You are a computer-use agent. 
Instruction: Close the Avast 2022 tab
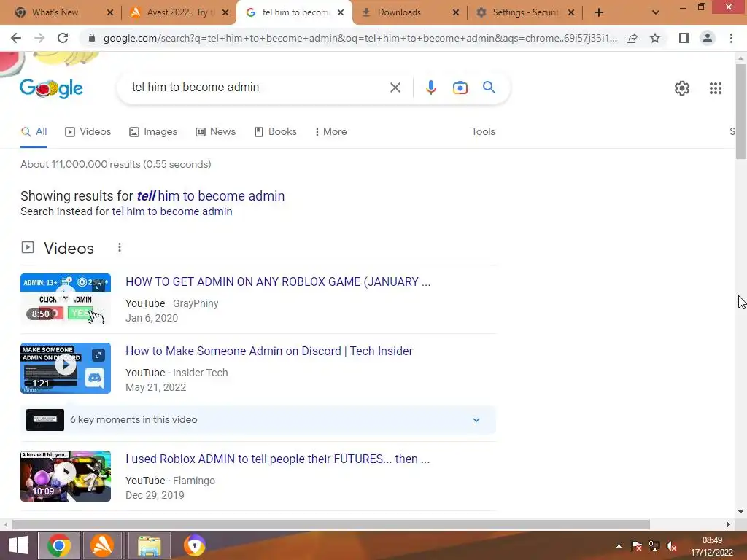point(225,12)
